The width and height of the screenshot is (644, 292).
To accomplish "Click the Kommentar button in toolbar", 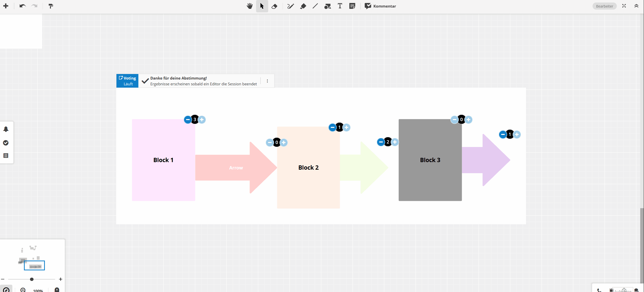I will click(380, 6).
